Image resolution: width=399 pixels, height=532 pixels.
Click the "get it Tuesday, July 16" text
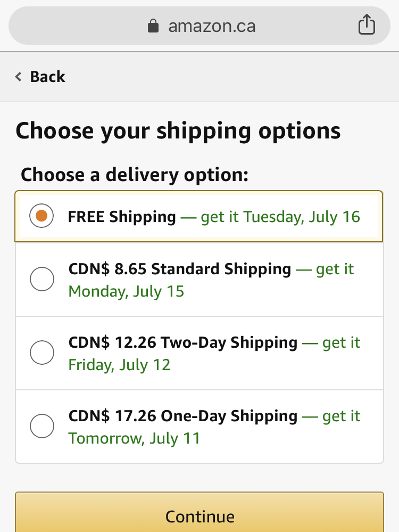click(x=280, y=217)
